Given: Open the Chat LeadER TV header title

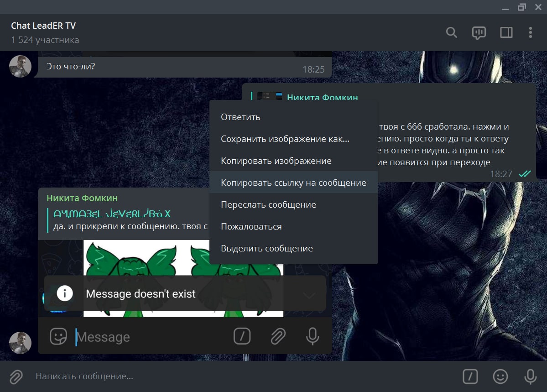Looking at the screenshot, I should click(43, 26).
